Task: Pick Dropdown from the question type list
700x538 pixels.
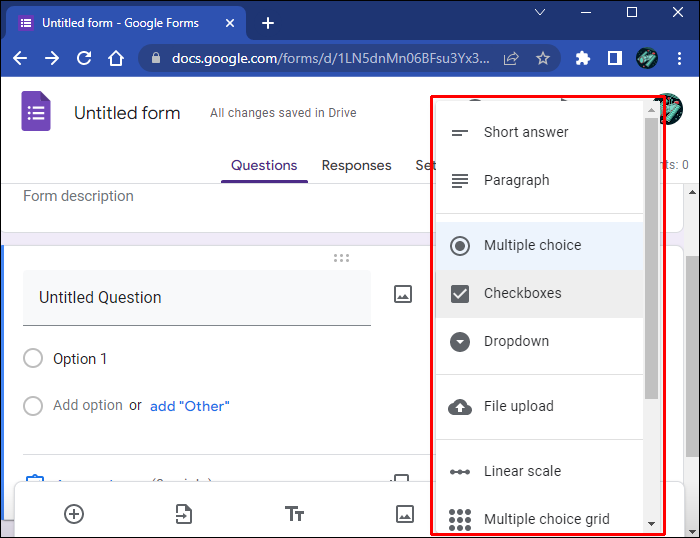Action: 516,342
